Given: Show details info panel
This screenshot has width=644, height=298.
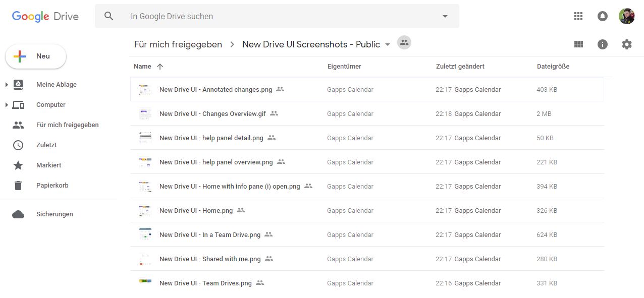Looking at the screenshot, I should [x=602, y=44].
